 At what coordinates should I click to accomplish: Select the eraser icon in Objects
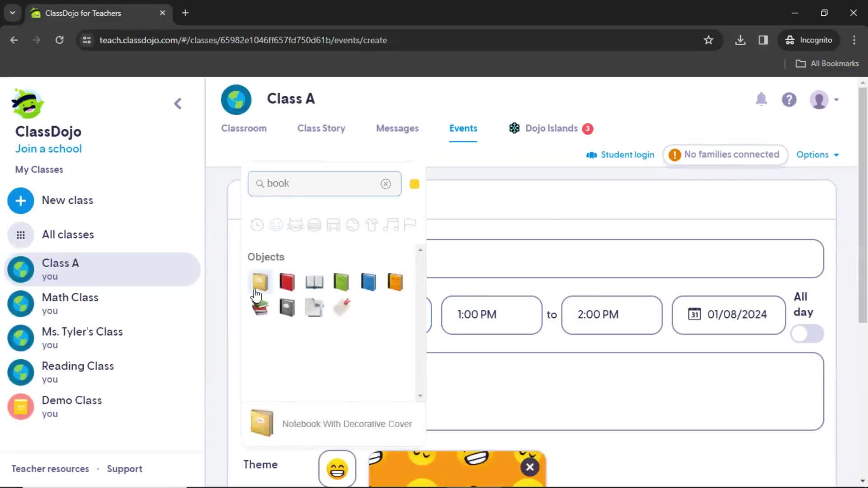coord(342,307)
